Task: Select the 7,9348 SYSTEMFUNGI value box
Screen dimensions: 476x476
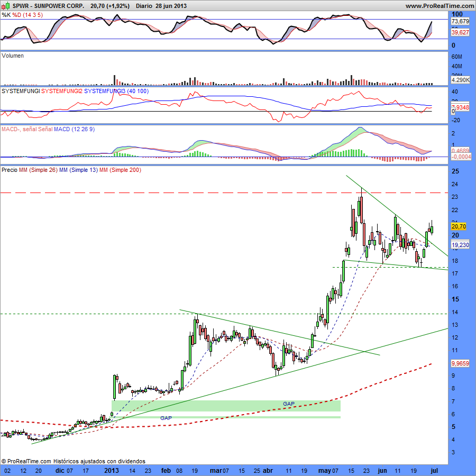Action: click(460, 107)
